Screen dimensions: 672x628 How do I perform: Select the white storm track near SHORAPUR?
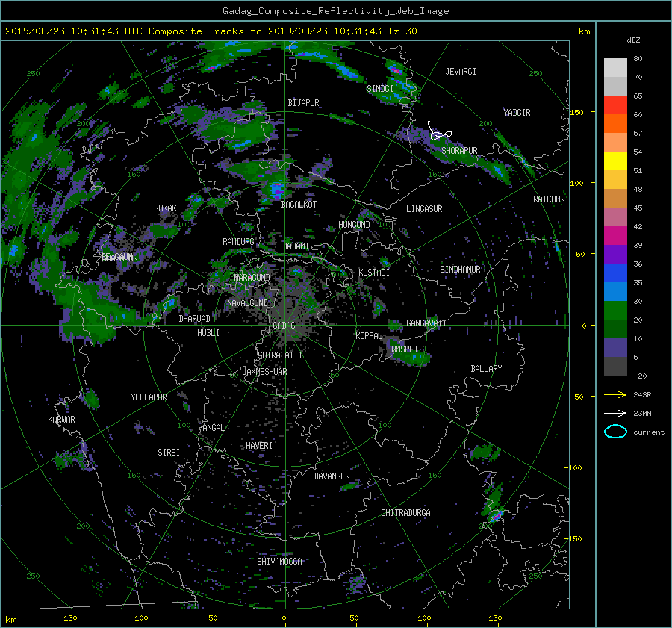tap(439, 131)
